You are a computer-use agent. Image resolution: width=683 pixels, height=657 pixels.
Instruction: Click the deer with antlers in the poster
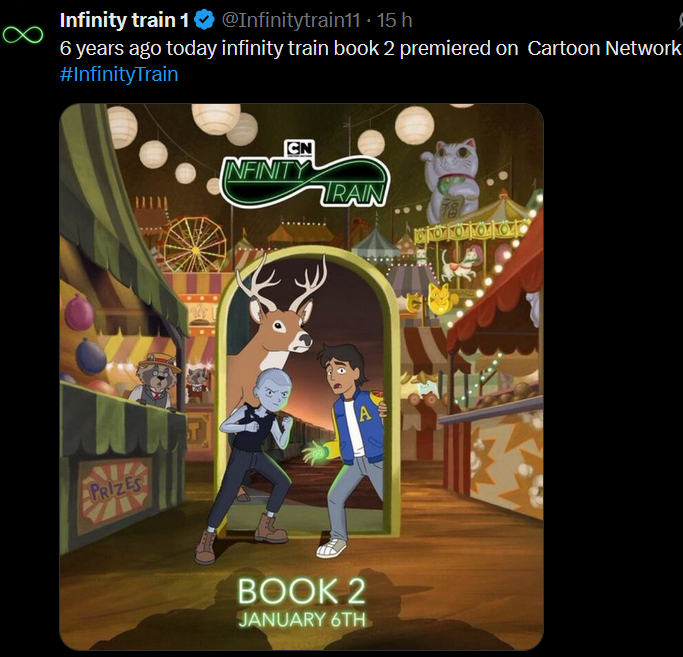(x=277, y=320)
